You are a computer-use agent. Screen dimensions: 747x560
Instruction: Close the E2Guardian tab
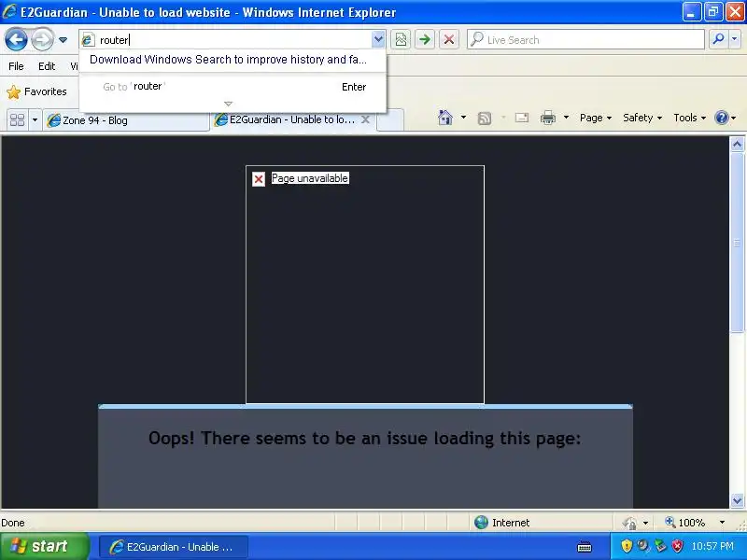tap(365, 119)
